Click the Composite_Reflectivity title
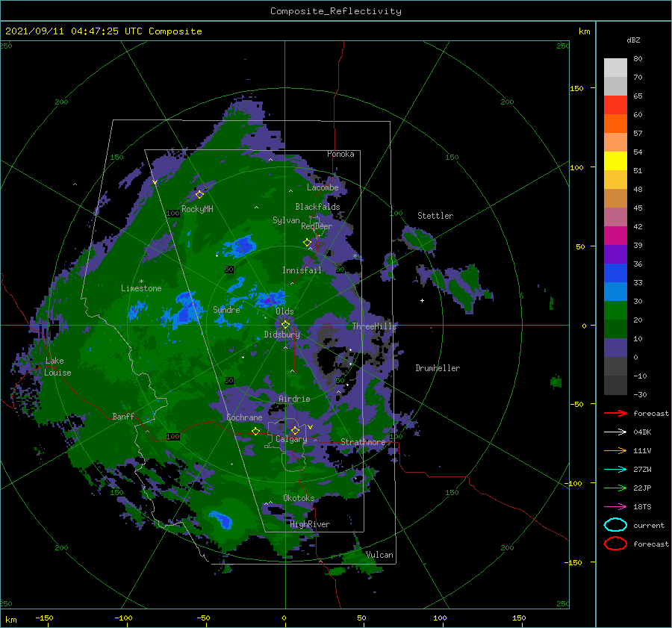 click(336, 11)
